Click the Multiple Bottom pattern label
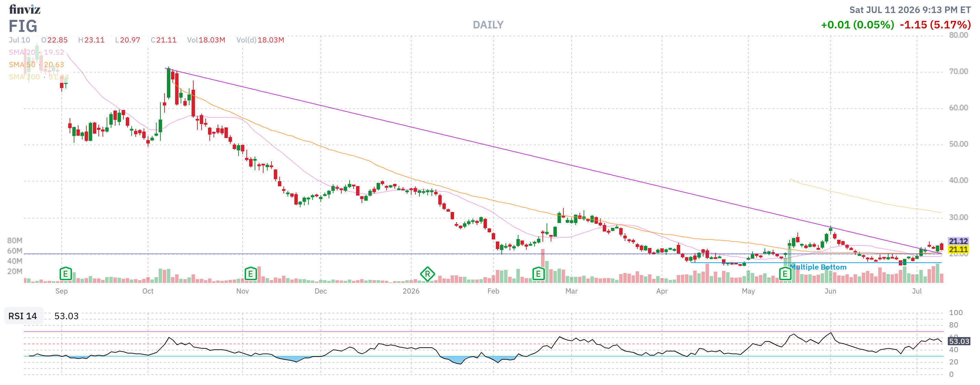 [818, 267]
